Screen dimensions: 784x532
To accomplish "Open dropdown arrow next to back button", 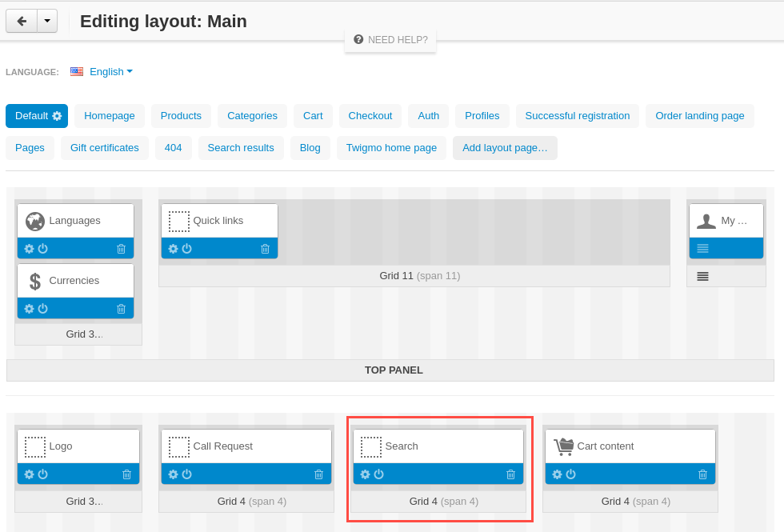I will click(x=47, y=21).
